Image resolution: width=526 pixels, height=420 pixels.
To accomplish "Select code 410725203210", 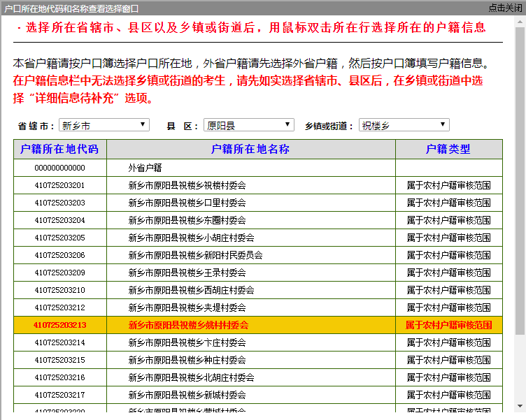I will coord(60,290).
